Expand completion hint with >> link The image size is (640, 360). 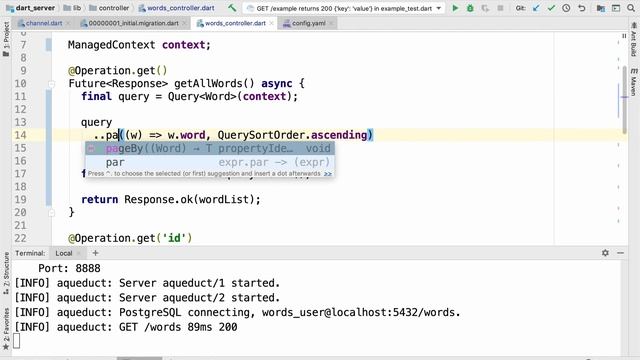tap(328, 173)
